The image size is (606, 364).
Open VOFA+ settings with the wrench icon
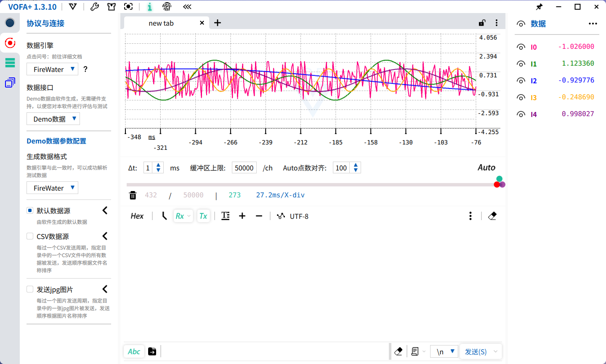click(x=94, y=6)
